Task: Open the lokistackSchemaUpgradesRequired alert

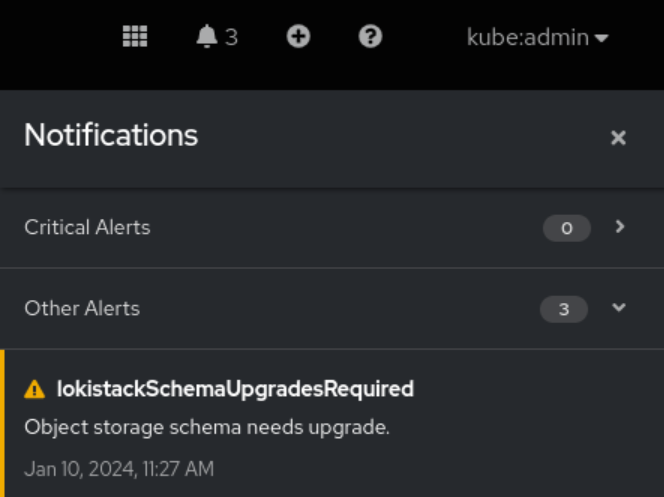Action: pyautogui.click(x=235, y=389)
